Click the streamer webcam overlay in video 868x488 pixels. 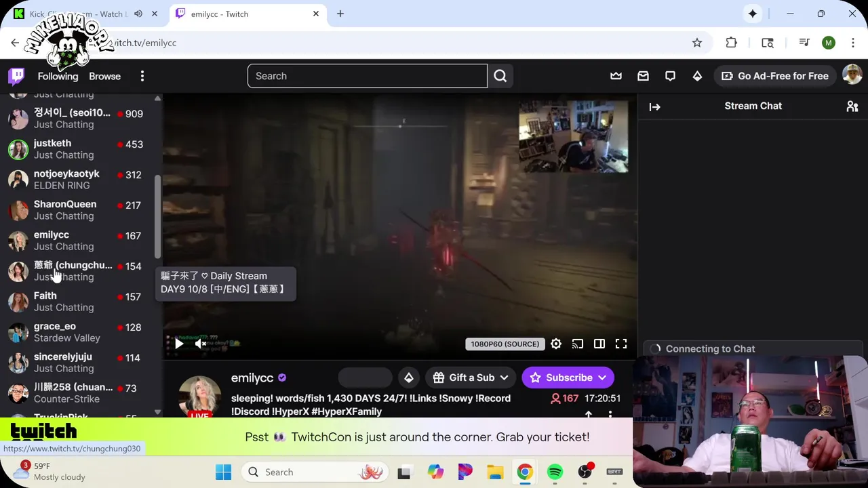573,137
